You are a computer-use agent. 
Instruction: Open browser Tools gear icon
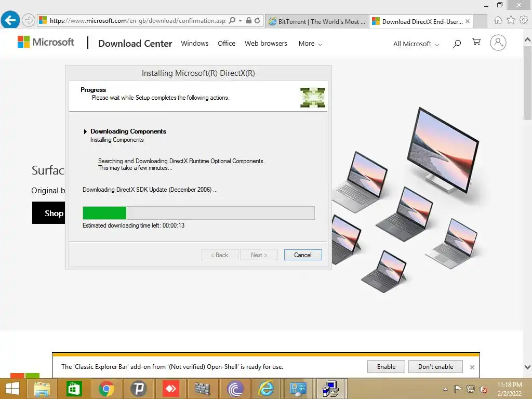(x=524, y=20)
